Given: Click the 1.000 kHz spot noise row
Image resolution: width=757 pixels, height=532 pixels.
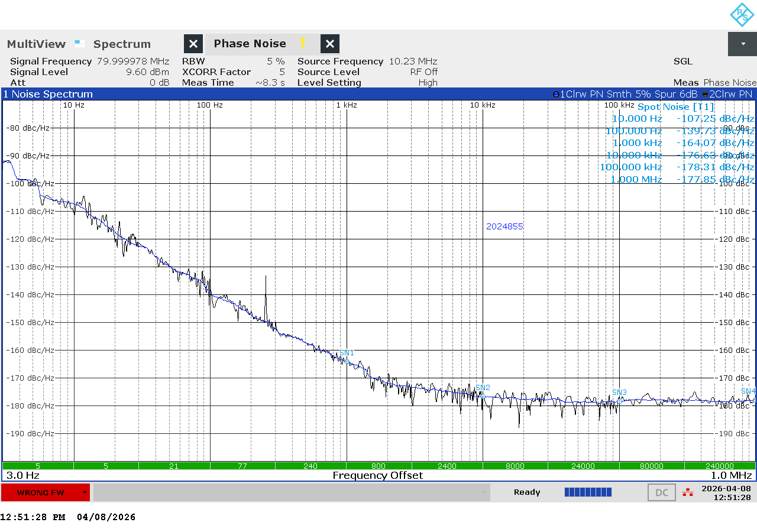Looking at the screenshot, I should click(x=683, y=143).
